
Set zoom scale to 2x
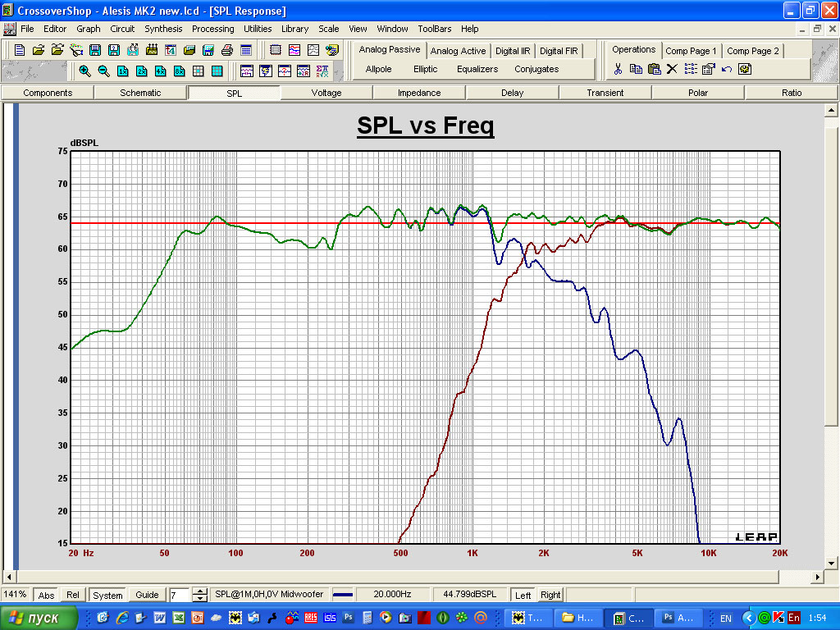point(141,71)
